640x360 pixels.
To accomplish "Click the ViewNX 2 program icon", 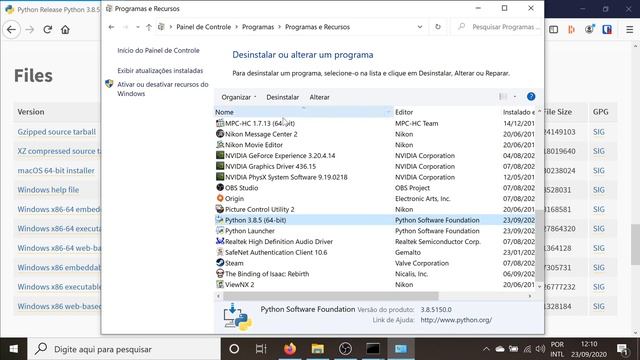I will 220,284.
